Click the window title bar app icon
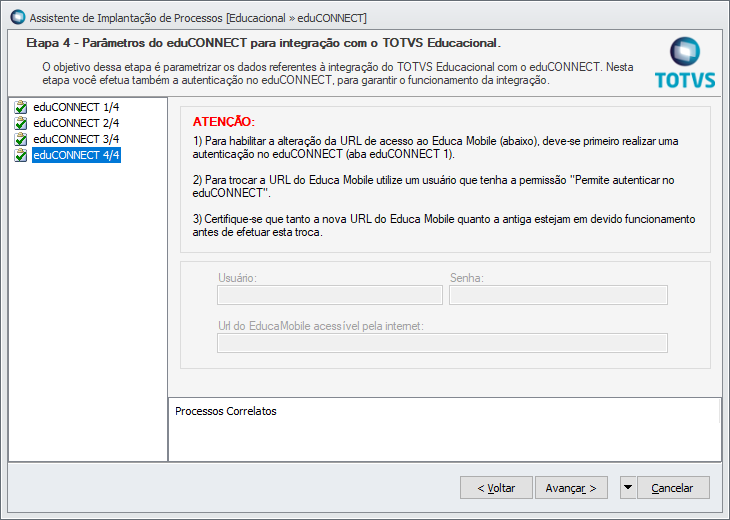The width and height of the screenshot is (730, 520). pos(18,17)
